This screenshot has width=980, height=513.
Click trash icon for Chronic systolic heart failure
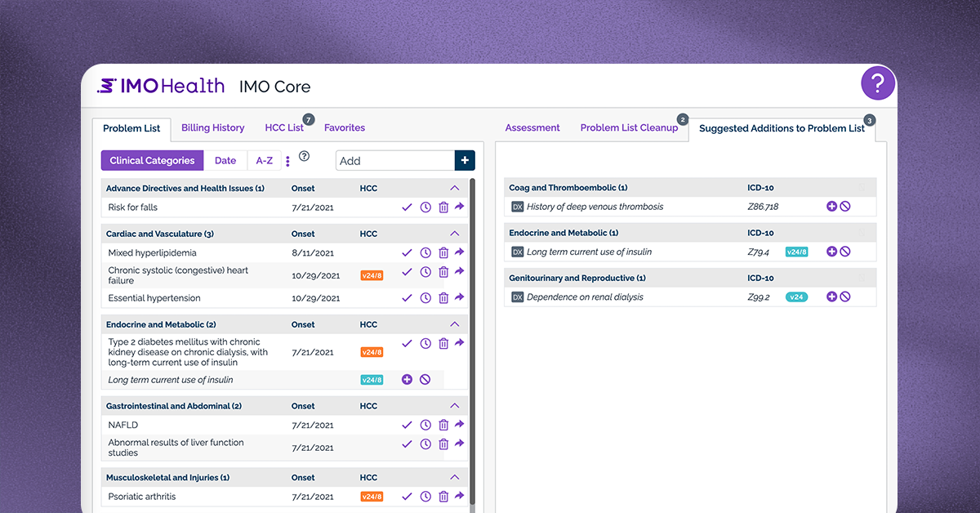pos(443,272)
